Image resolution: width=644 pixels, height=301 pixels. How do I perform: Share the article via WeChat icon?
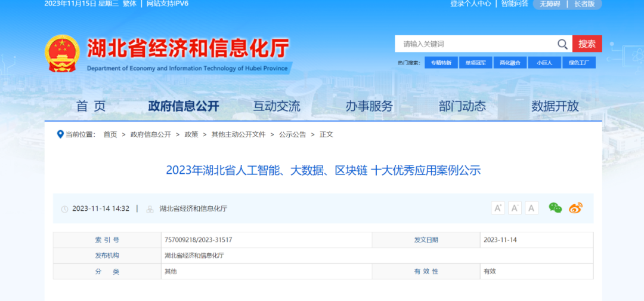pos(555,208)
